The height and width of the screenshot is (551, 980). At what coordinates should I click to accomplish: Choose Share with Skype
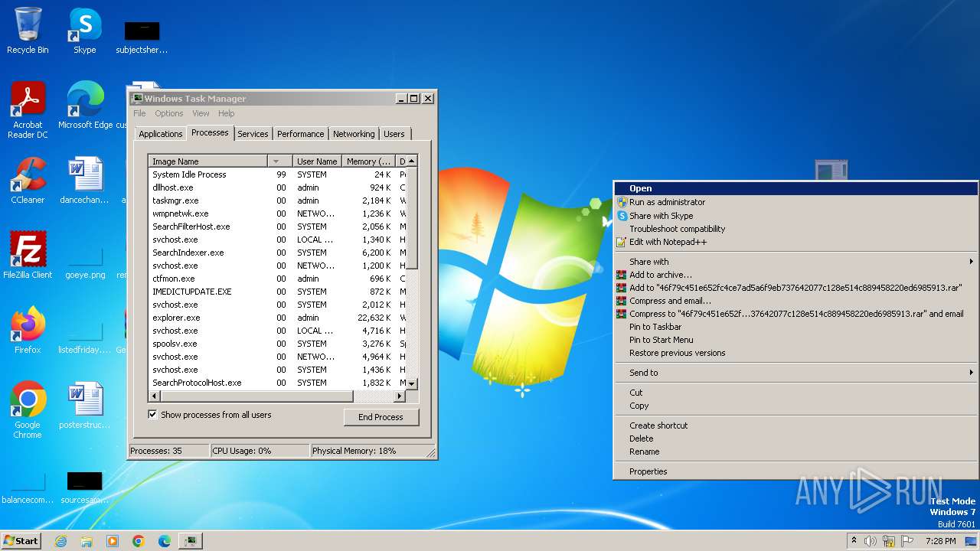coord(796,216)
